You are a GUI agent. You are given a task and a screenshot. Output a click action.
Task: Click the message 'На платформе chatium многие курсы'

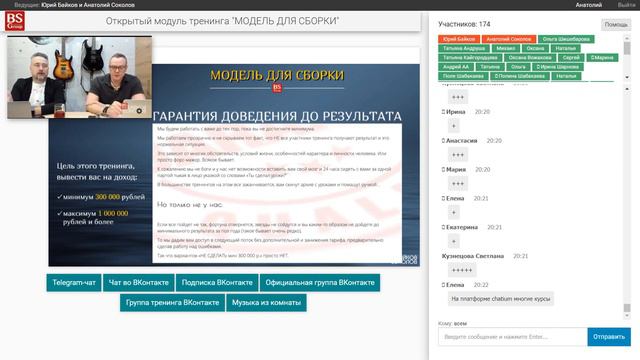click(501, 299)
